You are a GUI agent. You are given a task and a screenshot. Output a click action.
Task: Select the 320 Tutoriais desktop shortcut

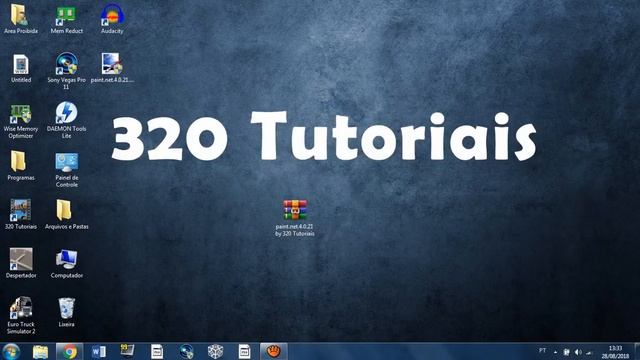point(20,210)
